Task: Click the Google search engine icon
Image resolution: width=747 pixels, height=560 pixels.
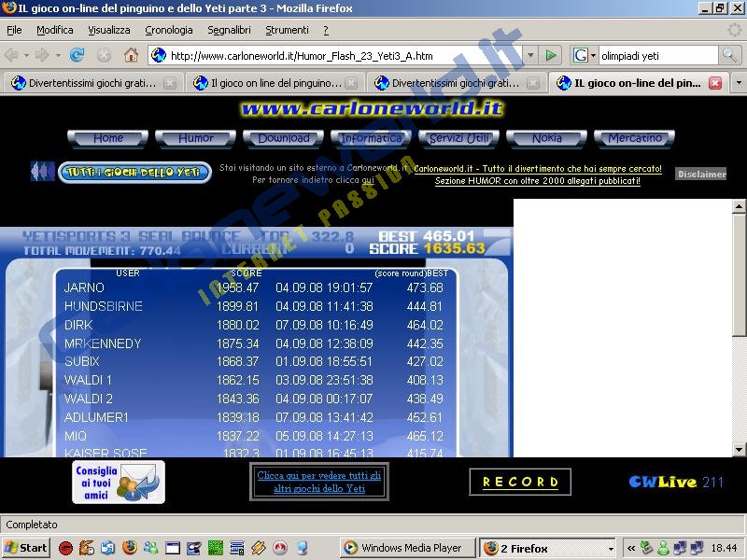Action: tap(580, 56)
